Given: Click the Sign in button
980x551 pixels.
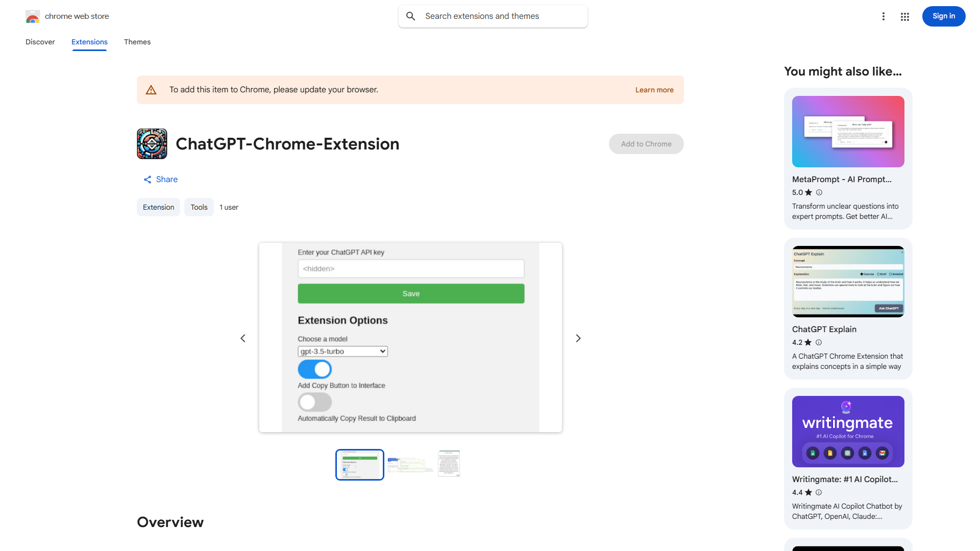Looking at the screenshot, I should pyautogui.click(x=943, y=16).
